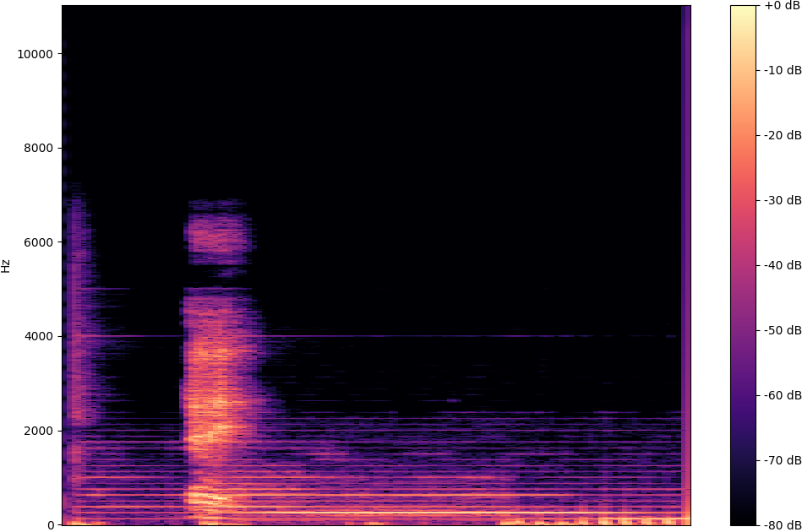
Task: Click the -40 dB colorbar label
Action: 783,265
